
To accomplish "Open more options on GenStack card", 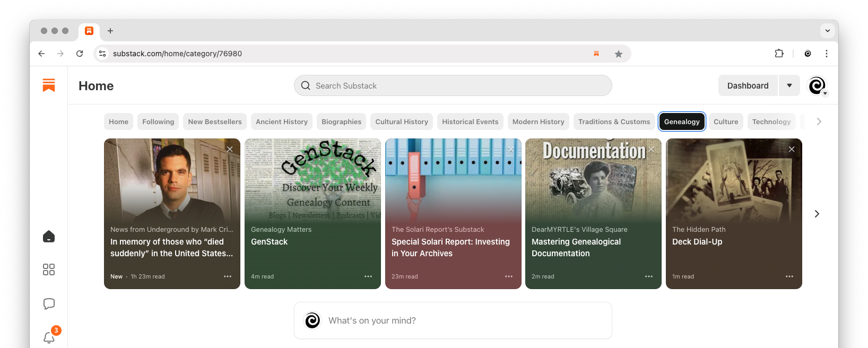I will pyautogui.click(x=368, y=276).
